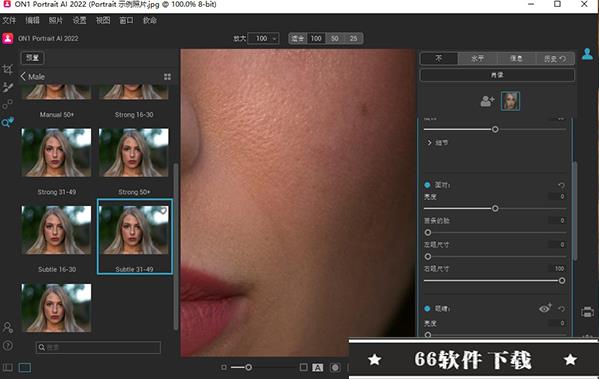This screenshot has height=379, width=599.
Task: Adjust the right eye size slider at 100
Action: 562,280
